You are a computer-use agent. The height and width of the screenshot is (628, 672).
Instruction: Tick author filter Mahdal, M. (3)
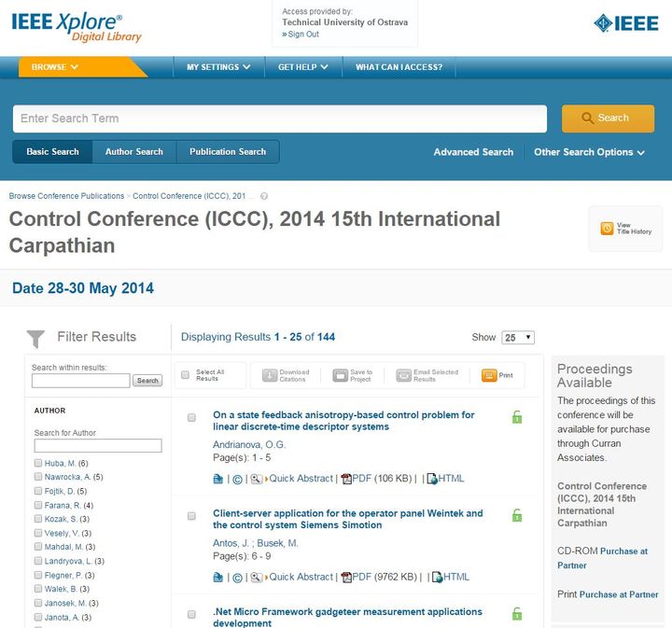point(38,546)
